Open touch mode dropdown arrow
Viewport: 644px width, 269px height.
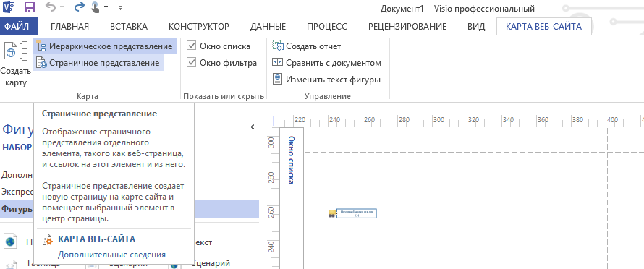[106, 7]
